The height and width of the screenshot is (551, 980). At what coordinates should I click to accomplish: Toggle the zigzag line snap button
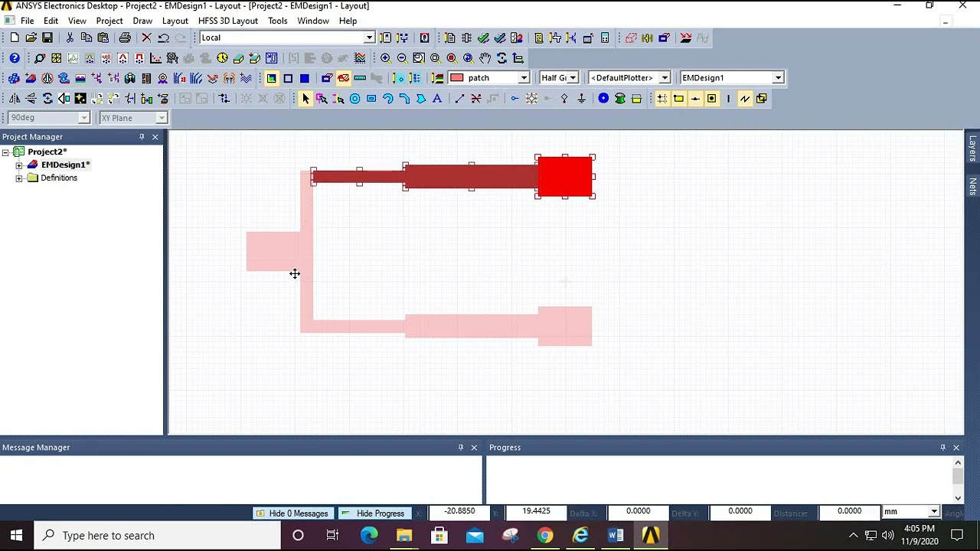(745, 99)
